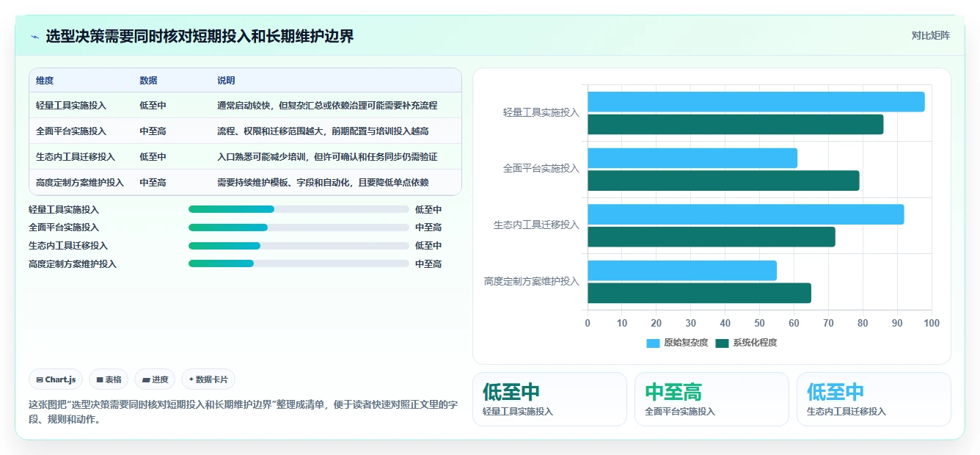This screenshot has width=980, height=455.
Task: Click 中至高 in the 高度定制方案维护投入 table row
Action: click(x=153, y=183)
